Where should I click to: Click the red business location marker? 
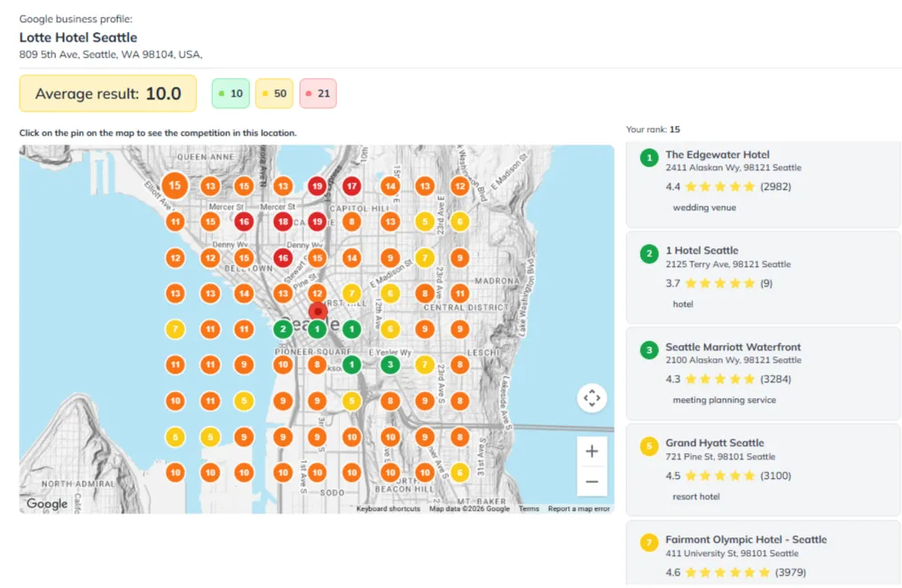[318, 312]
